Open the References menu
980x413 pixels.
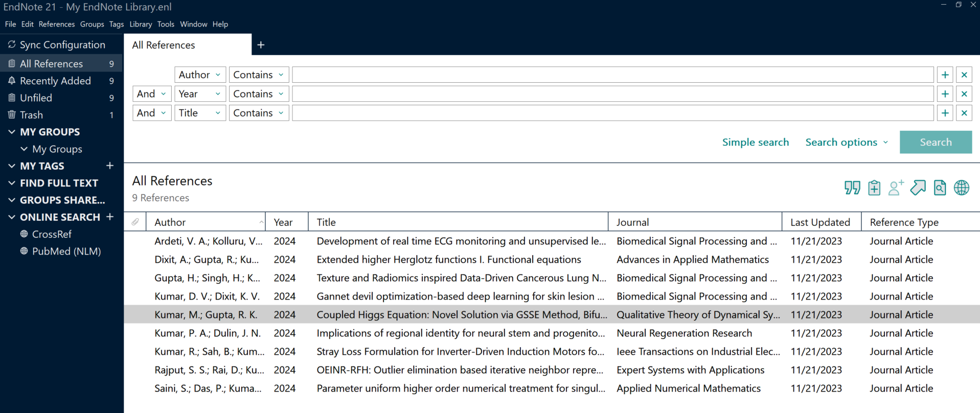[x=57, y=24]
